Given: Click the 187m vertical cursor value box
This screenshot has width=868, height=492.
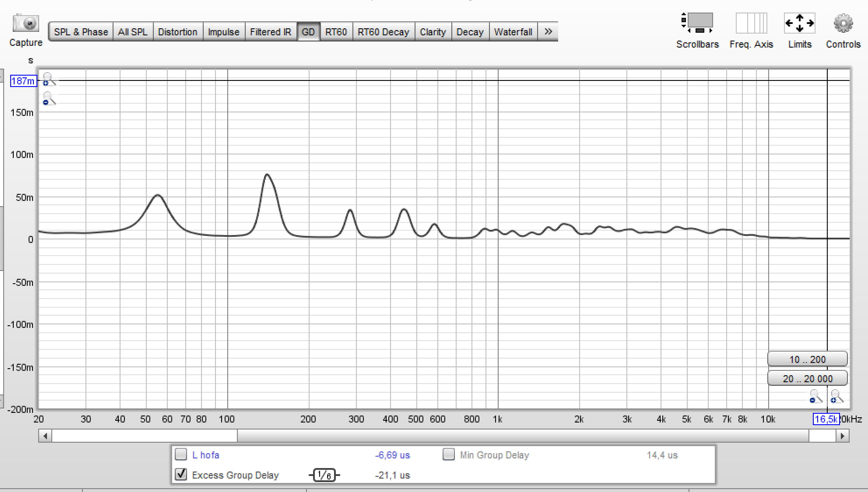Looking at the screenshot, I should tap(23, 81).
